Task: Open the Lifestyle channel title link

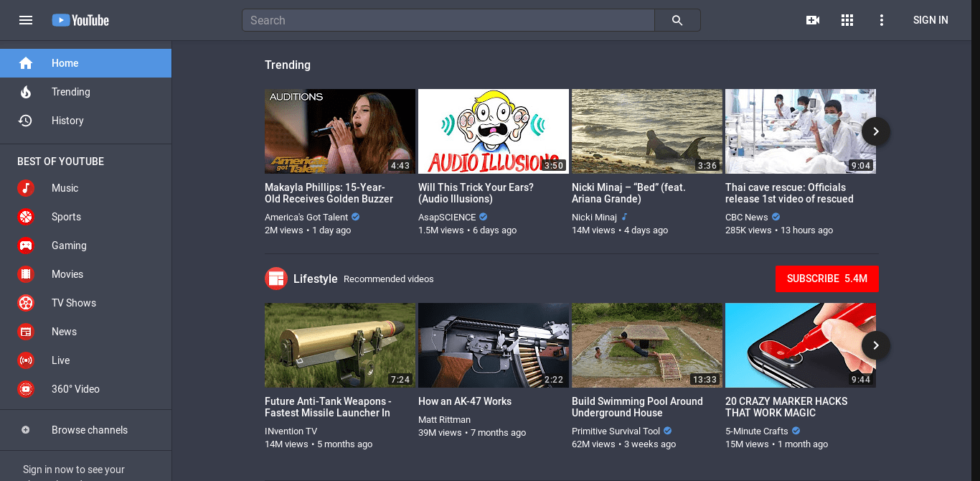Action: coord(315,279)
